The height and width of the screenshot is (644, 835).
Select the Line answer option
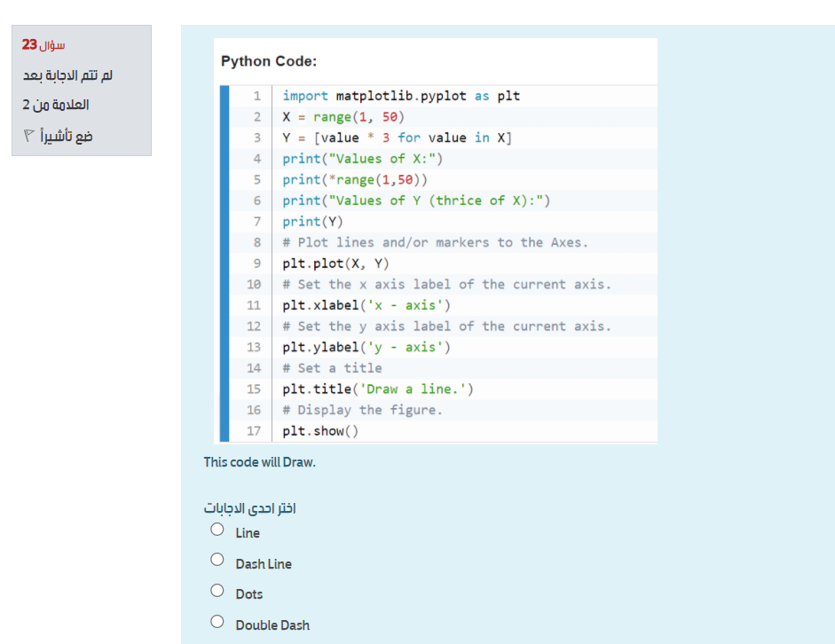pyautogui.click(x=217, y=530)
